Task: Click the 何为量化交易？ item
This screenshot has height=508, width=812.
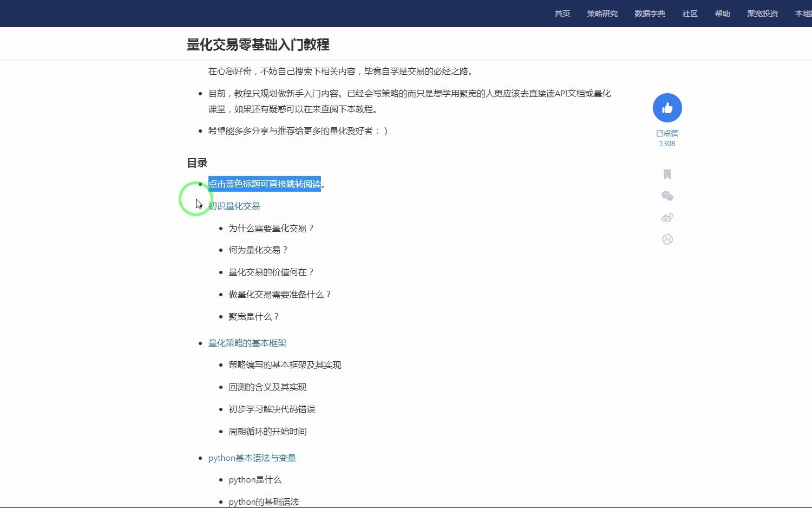Action: tap(259, 250)
